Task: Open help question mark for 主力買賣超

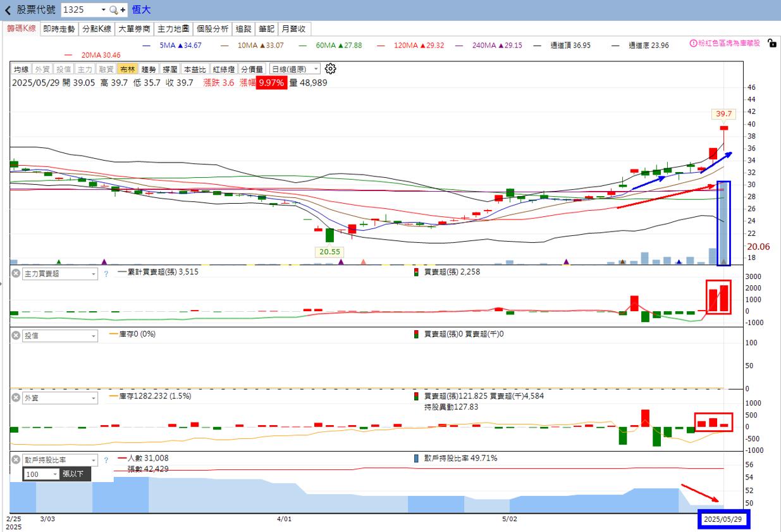Action: [x=106, y=274]
